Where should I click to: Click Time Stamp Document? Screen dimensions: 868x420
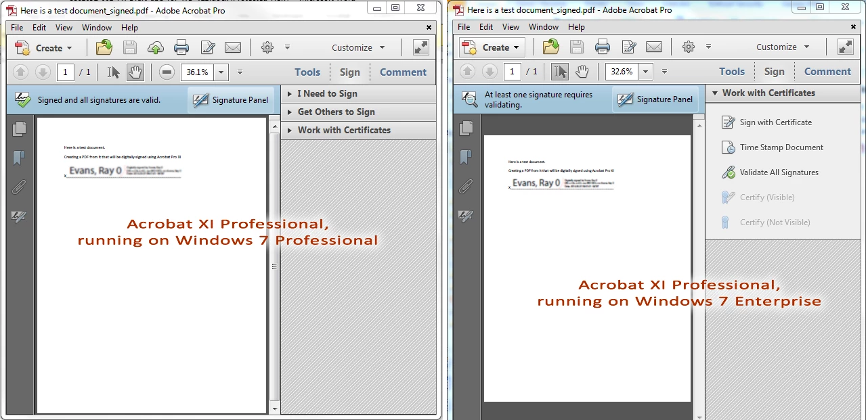pos(773,147)
